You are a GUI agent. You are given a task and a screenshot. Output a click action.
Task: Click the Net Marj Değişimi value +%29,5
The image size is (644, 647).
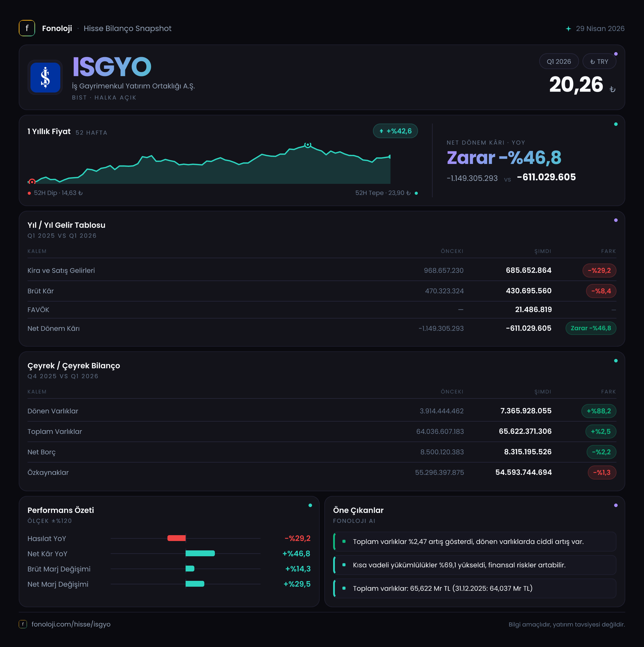tap(297, 584)
